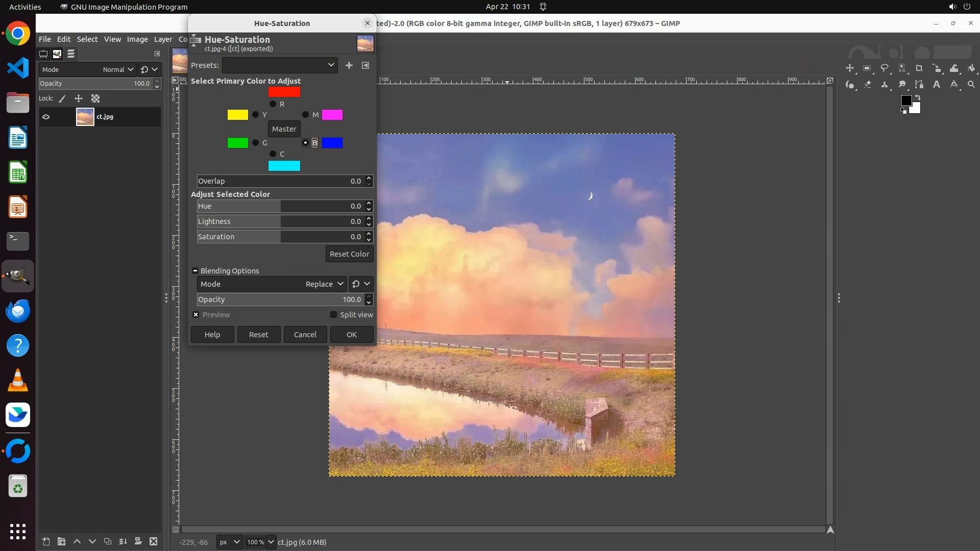Click the Zoom magnifier tool
The width and height of the screenshot is (980, 551).
point(971,85)
